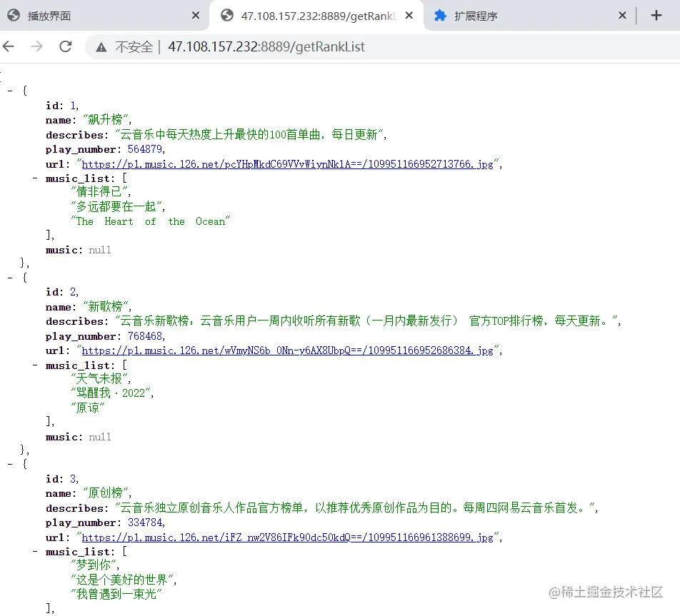The width and height of the screenshot is (680, 616).
Task: Collapse the JSON object with id 2
Action: coord(10,278)
